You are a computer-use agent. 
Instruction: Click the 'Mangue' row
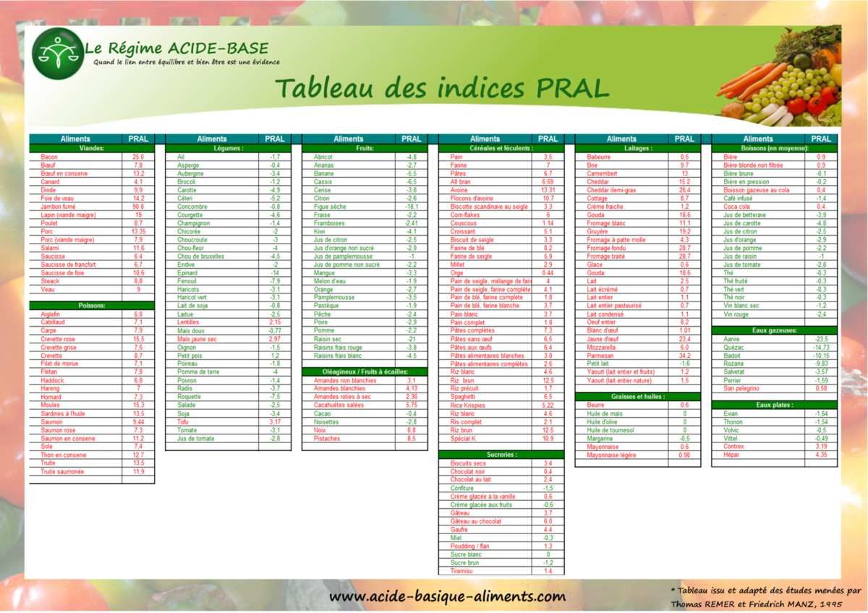click(x=365, y=273)
